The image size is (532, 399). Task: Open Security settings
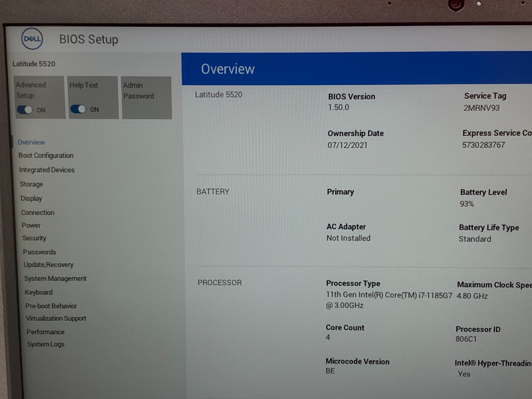(34, 238)
